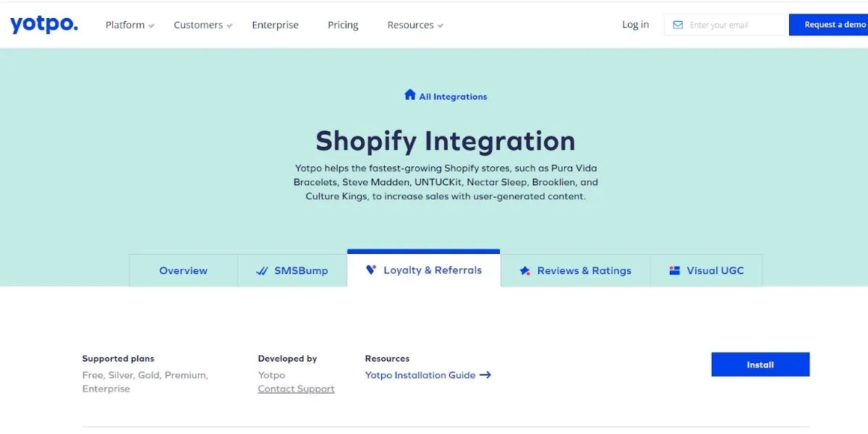Click the Visual UGC image icon
This screenshot has height=434, width=868.
(674, 271)
